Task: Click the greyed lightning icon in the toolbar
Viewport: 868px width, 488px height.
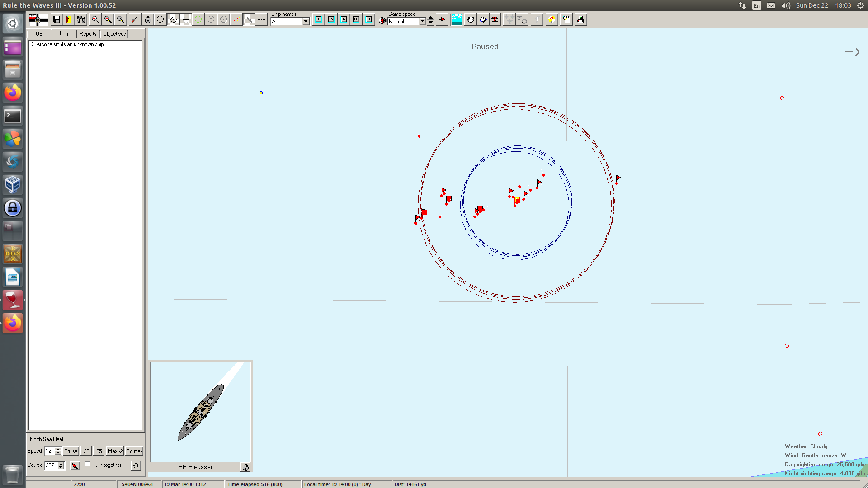Action: pos(537,19)
